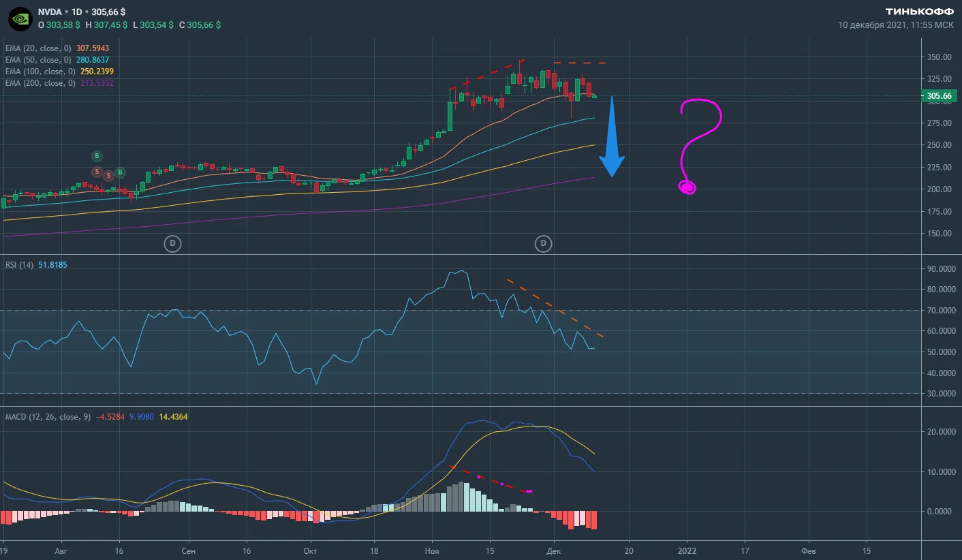Select the orange dashed RSI trendline

555,308
